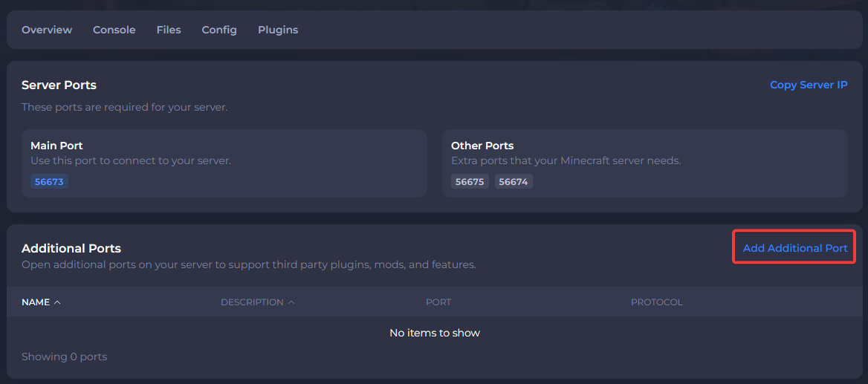The image size is (868, 384).
Task: Select the Other Ports card title
Action: [482, 146]
